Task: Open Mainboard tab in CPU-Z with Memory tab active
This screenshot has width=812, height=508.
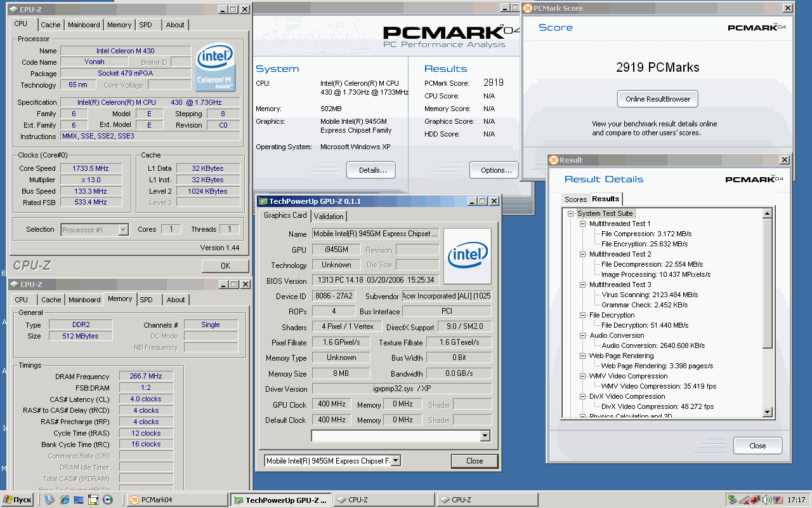Action: (x=84, y=300)
